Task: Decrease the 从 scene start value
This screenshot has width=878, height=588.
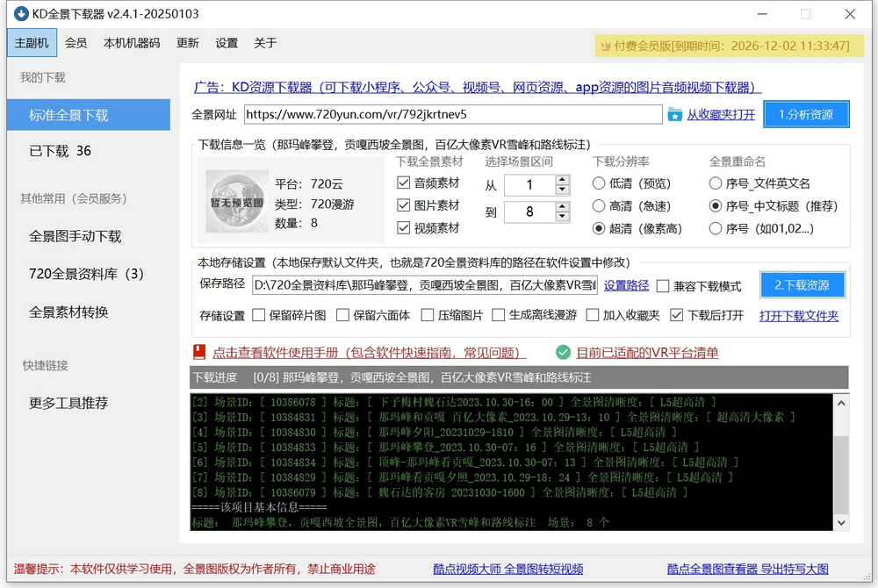Action: pyautogui.click(x=562, y=190)
